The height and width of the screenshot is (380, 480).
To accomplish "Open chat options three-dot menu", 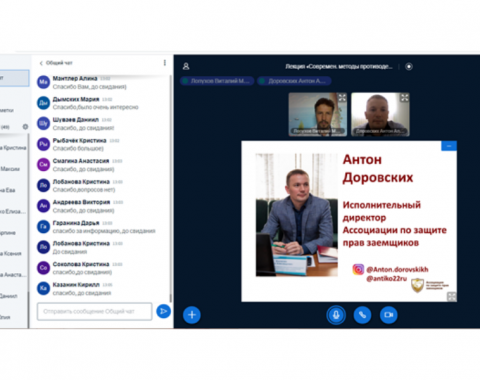I will coord(165,63).
